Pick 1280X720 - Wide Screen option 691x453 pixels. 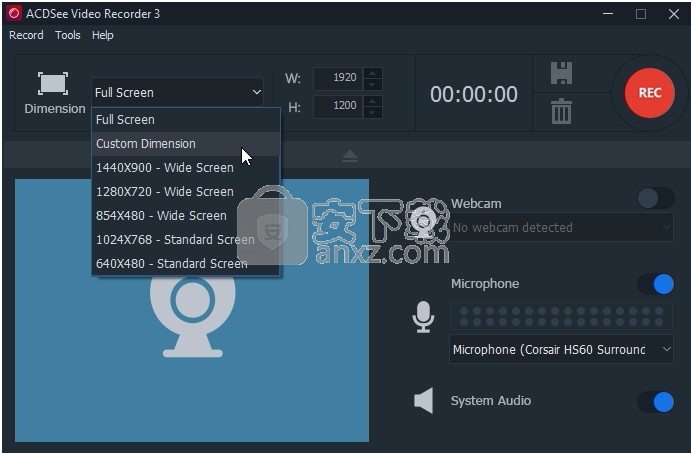click(x=186, y=192)
